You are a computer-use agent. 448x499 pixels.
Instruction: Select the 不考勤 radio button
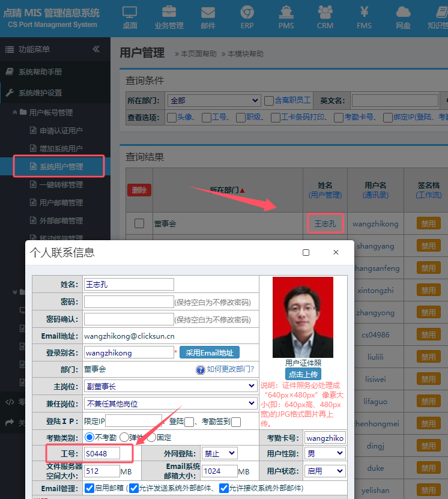89,438
